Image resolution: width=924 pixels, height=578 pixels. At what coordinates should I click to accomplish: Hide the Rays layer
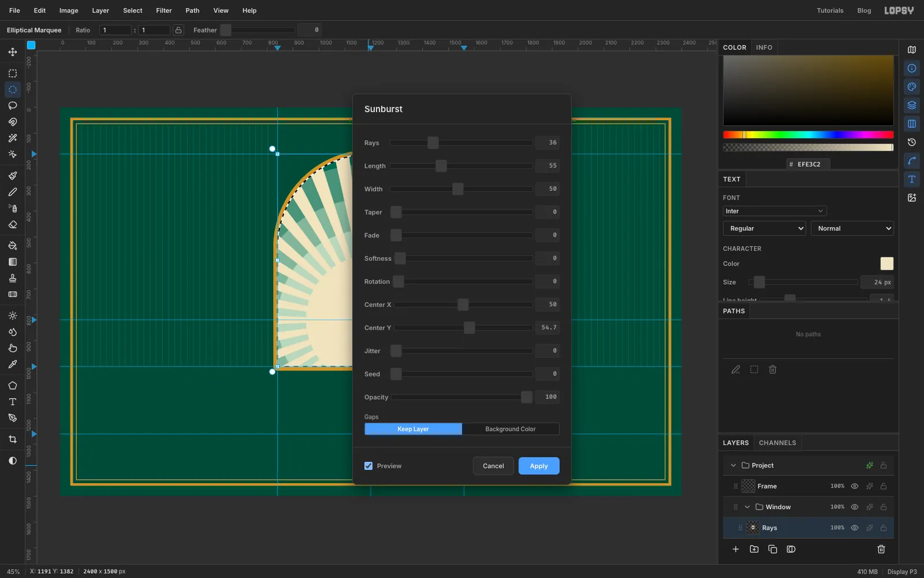855,528
